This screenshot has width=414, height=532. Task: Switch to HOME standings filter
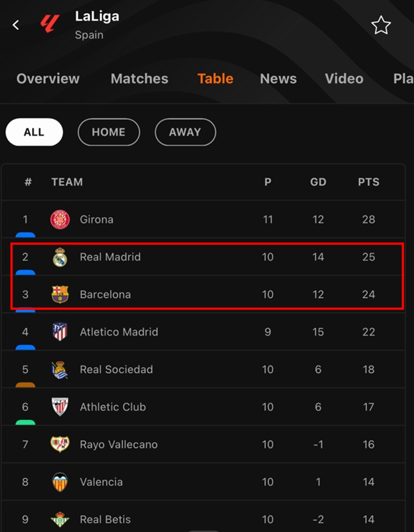pyautogui.click(x=108, y=132)
